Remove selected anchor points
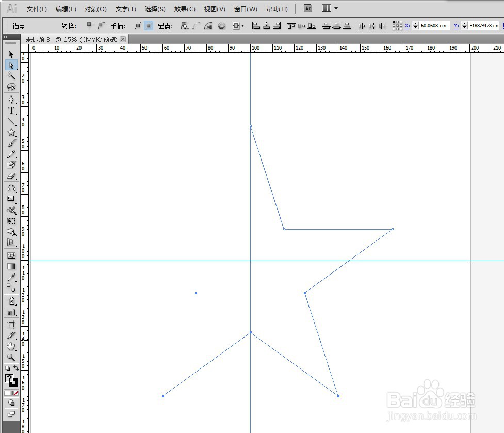This screenshot has height=433, width=504. tap(185, 26)
